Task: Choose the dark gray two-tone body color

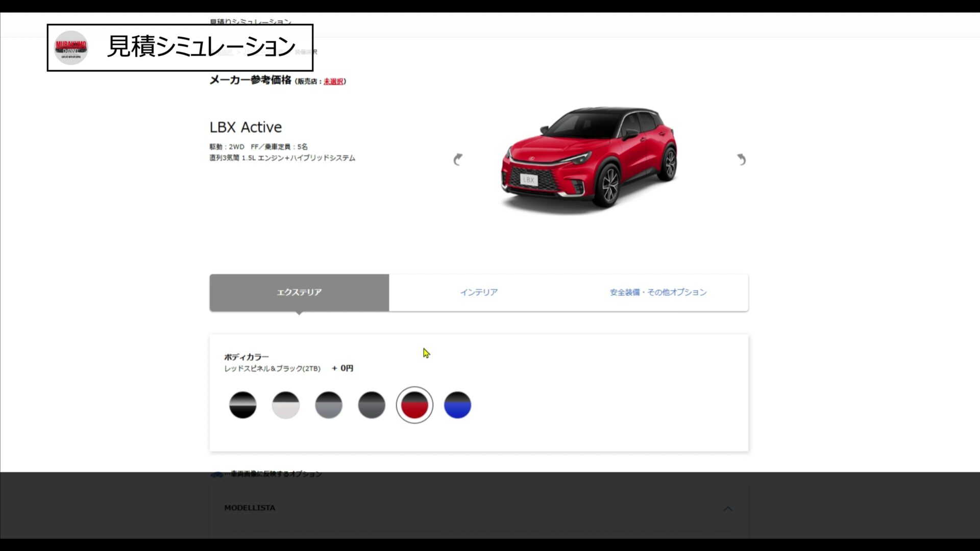Action: tap(372, 405)
